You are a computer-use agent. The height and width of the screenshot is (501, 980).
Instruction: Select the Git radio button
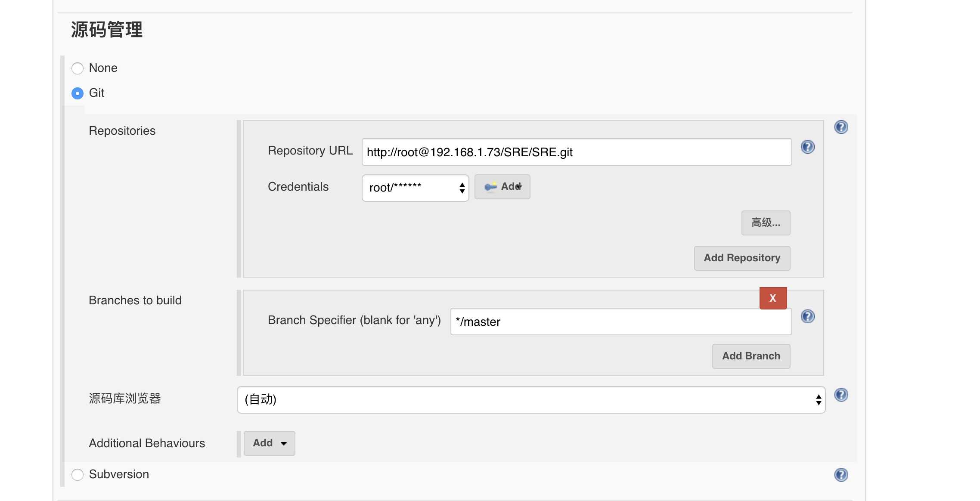pyautogui.click(x=78, y=93)
